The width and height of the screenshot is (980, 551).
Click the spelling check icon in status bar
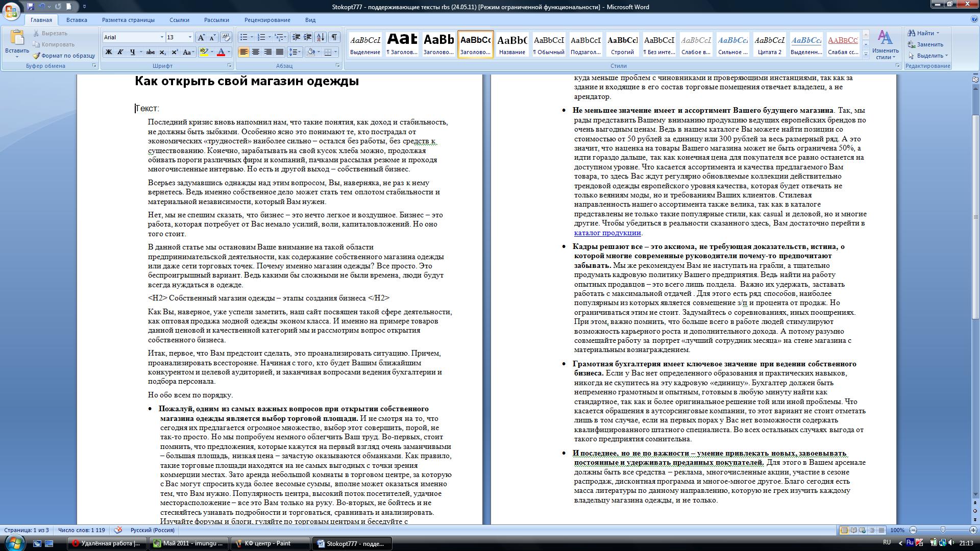[x=118, y=530]
